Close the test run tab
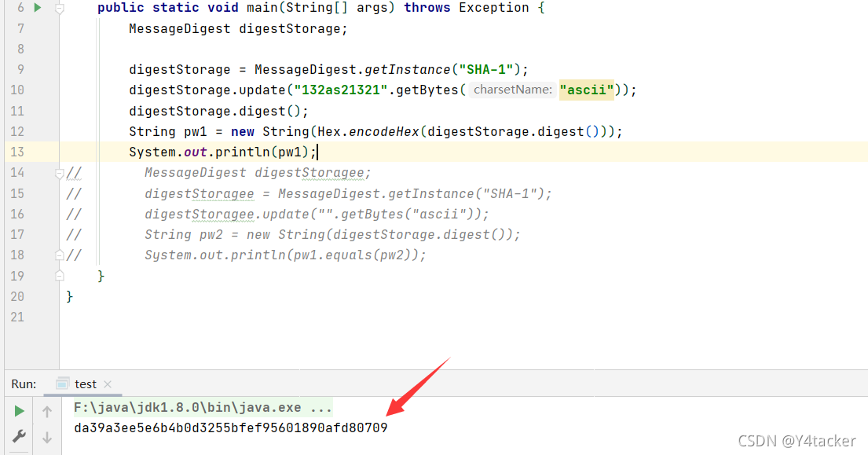 click(108, 384)
